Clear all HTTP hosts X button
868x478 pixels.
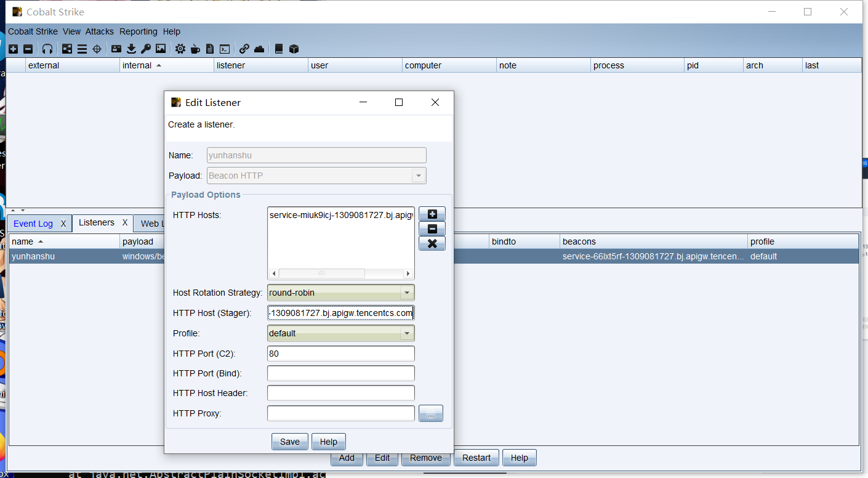432,244
